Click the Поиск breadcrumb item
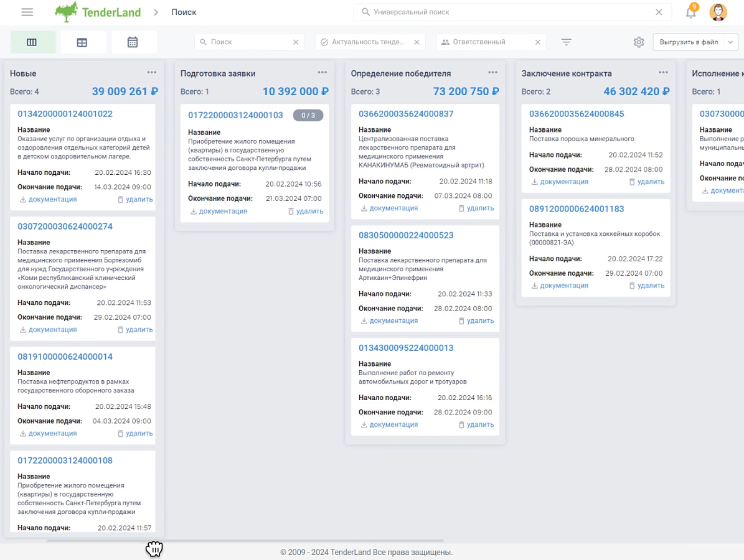 click(x=184, y=12)
